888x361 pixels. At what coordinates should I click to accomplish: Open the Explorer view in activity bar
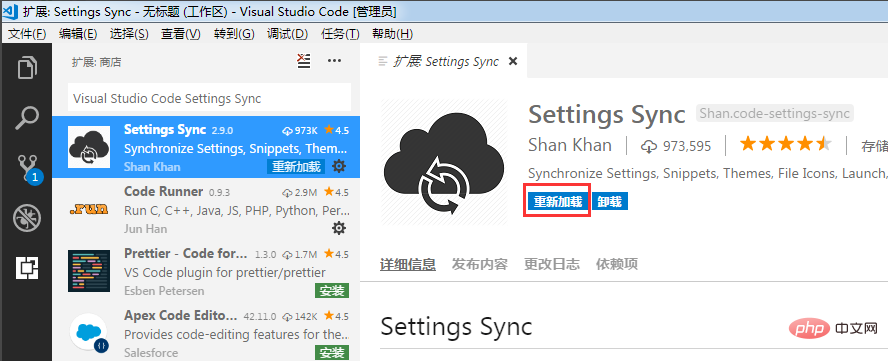27,68
